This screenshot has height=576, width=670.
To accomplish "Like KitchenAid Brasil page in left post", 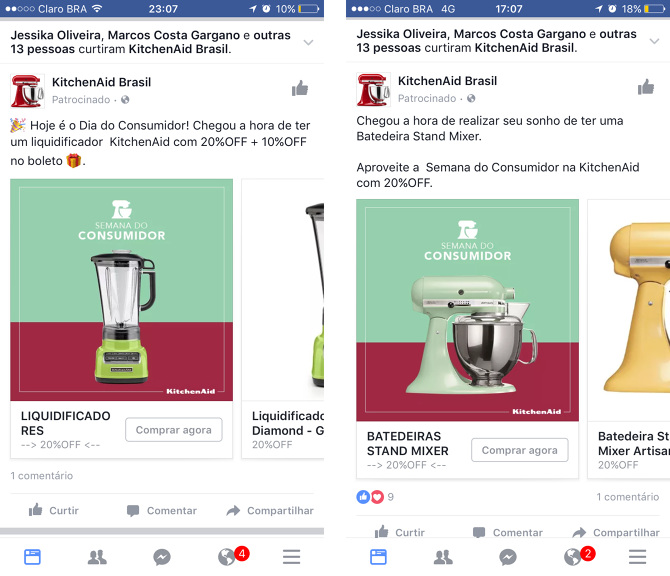I will click(x=300, y=88).
